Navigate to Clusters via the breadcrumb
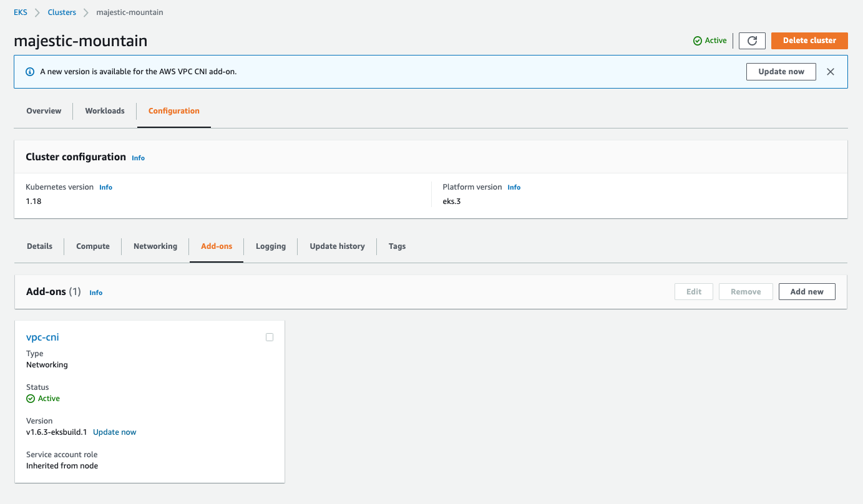The height and width of the screenshot is (504, 863). 62,12
